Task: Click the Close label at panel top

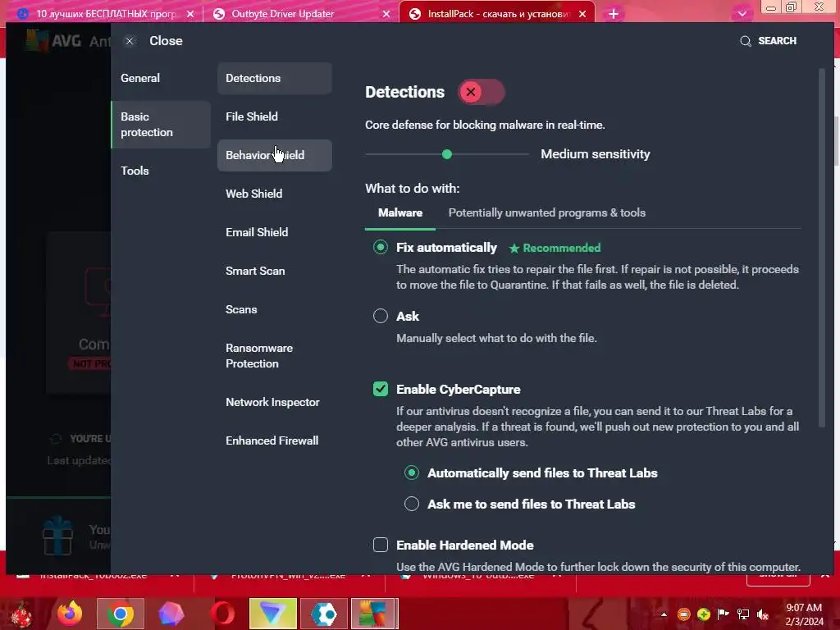Action: [x=166, y=41]
